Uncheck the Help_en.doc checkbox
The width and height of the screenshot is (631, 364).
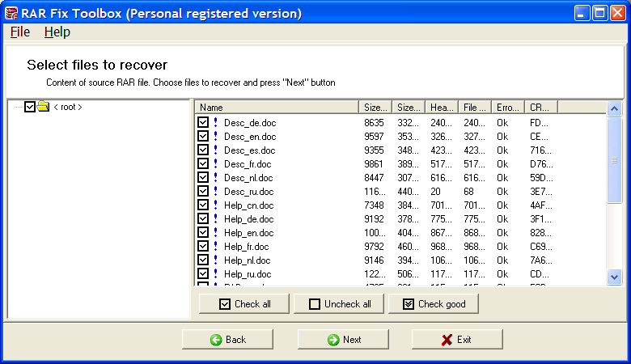203,232
